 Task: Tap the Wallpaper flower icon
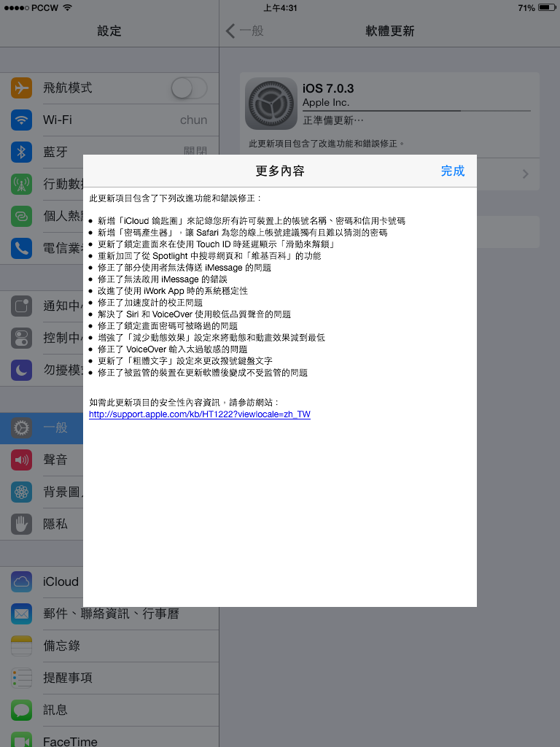click(x=21, y=492)
